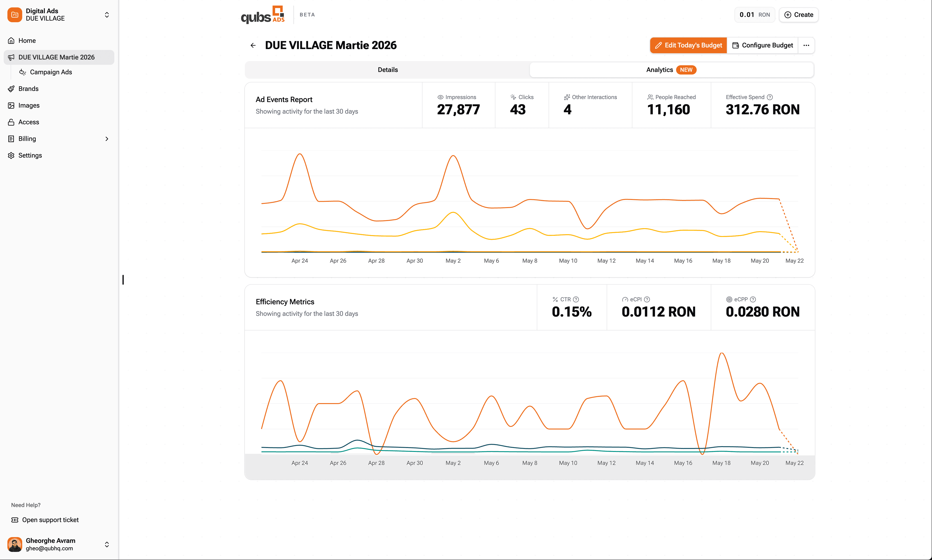
Task: Click the Create button label
Action: pyautogui.click(x=803, y=15)
